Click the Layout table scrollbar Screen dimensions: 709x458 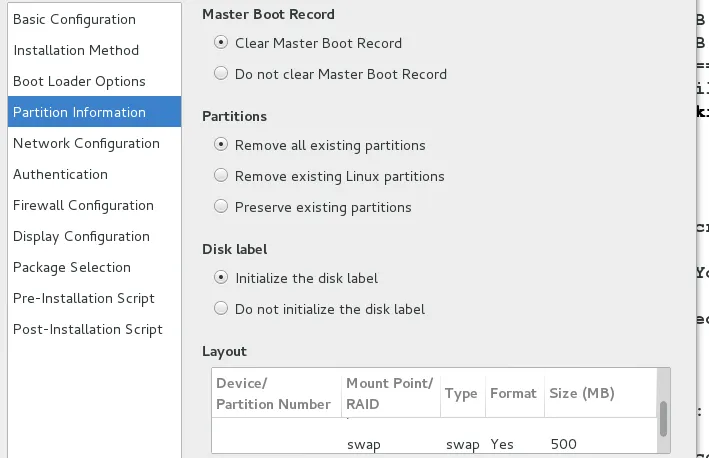[x=662, y=418]
